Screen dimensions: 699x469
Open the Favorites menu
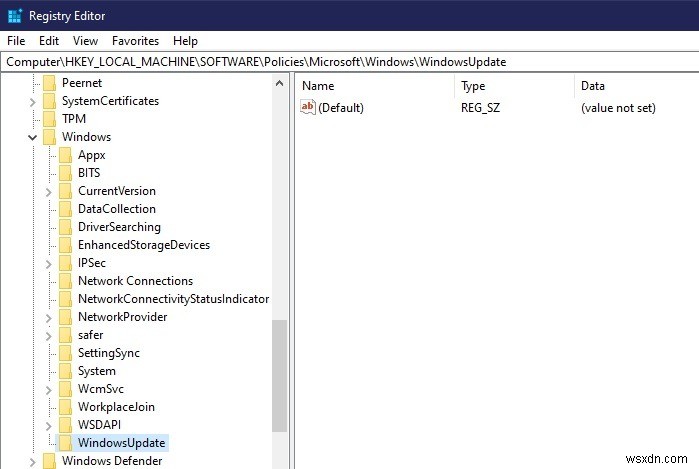click(x=135, y=41)
